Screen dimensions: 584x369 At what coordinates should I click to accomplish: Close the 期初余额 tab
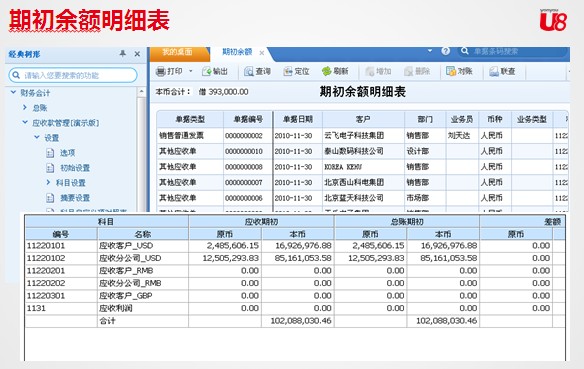261,53
